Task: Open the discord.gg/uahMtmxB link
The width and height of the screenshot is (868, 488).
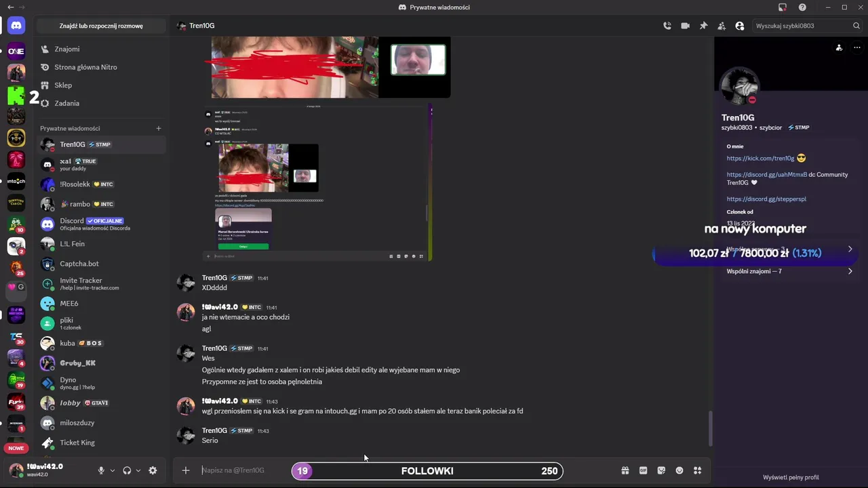Action: [767, 174]
